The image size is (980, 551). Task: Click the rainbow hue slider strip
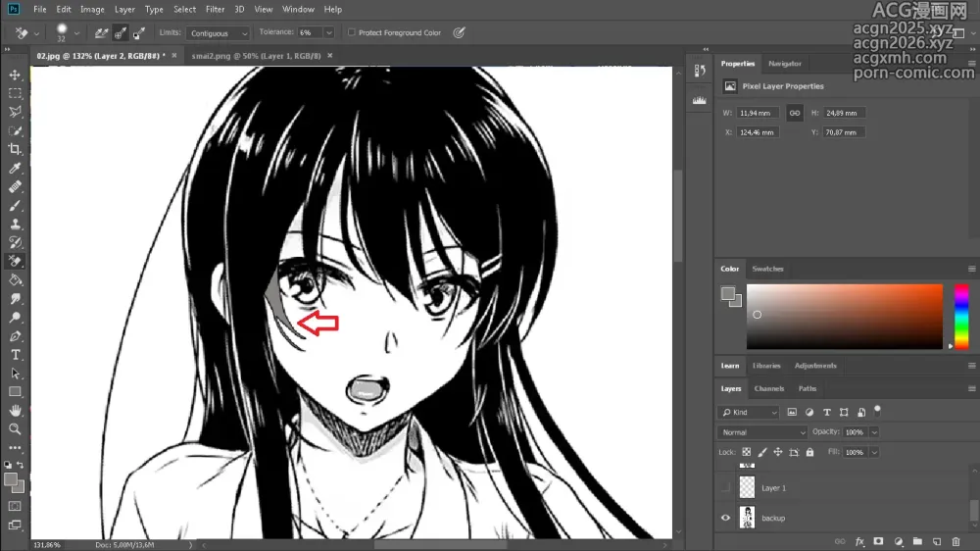(961, 317)
